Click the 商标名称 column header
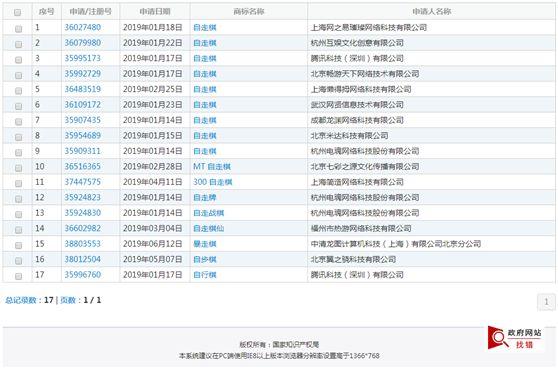Screen dimensions: 558x369 click(x=249, y=12)
